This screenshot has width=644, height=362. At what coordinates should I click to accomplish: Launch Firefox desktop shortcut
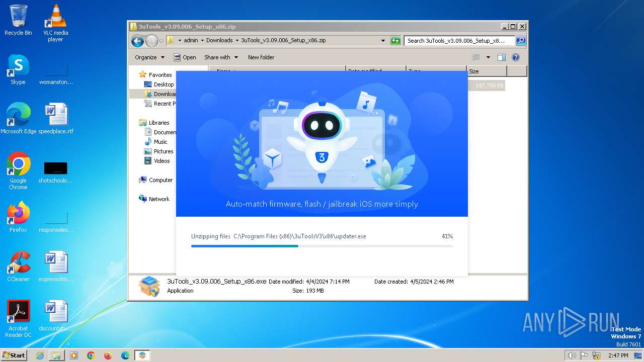18,217
